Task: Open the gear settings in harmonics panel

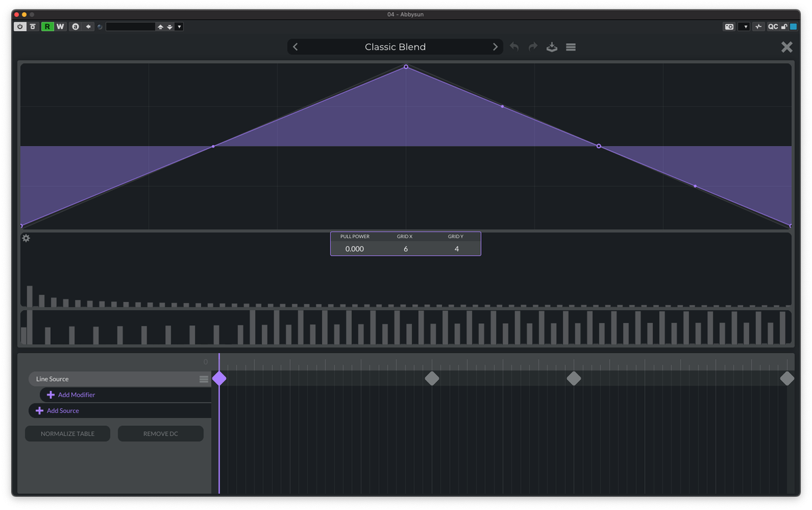Action: coord(26,238)
